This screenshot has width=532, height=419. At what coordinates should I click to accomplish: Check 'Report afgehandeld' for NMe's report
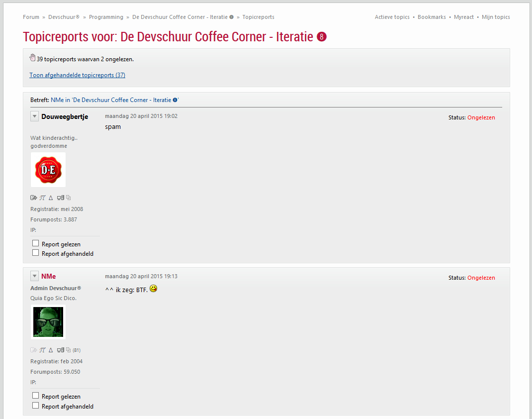tap(35, 406)
